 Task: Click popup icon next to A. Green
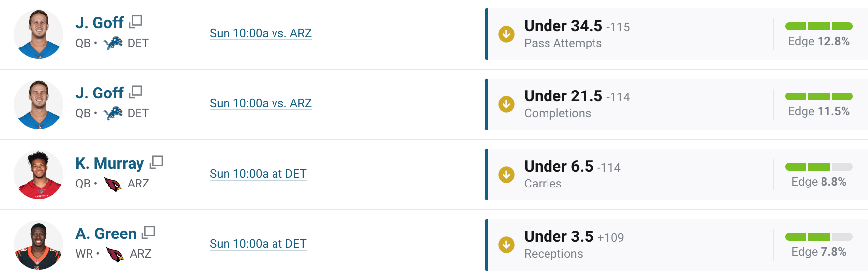pyautogui.click(x=148, y=233)
